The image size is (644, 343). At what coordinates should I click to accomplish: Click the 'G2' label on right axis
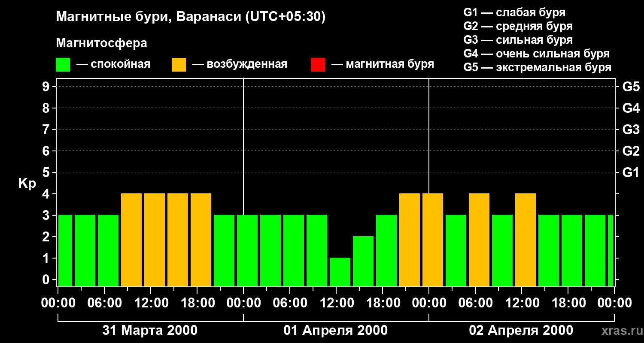(x=631, y=151)
